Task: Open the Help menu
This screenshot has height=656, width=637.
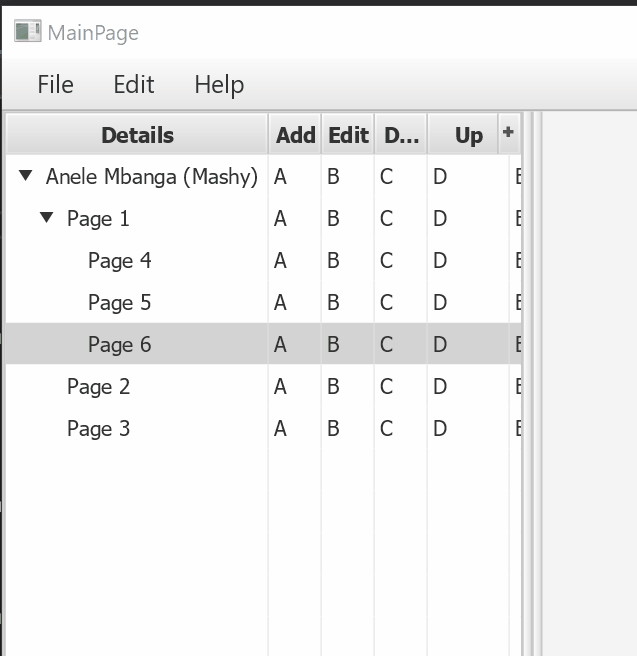Action: pos(219,85)
